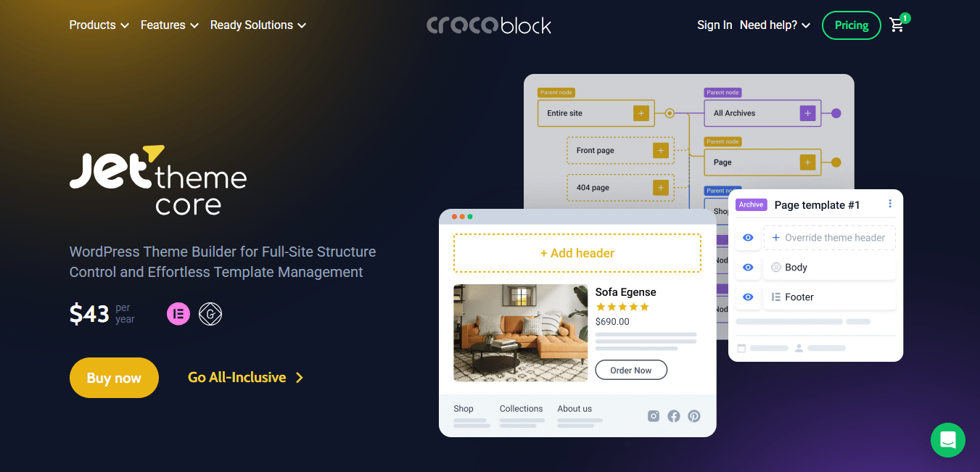Click the user icon in template card

(799, 349)
